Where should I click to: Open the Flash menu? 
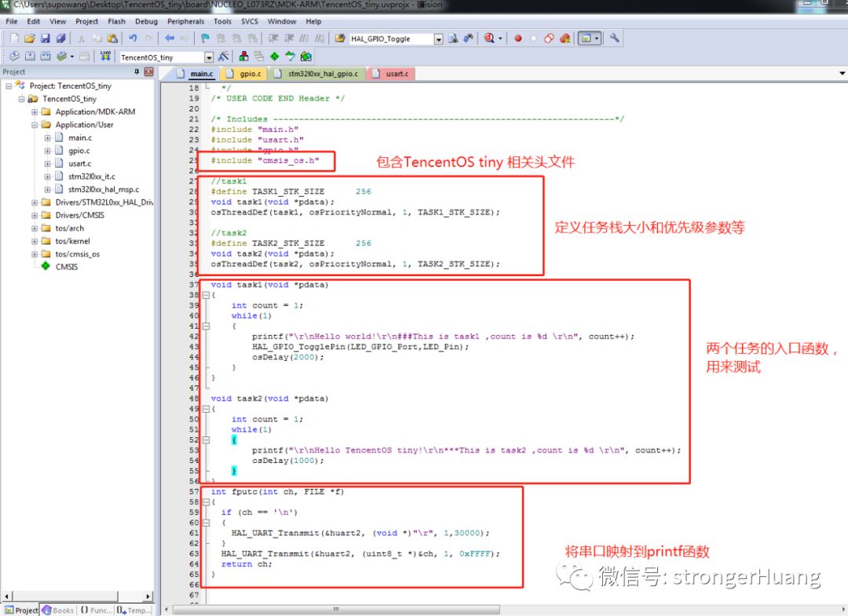tap(116, 22)
